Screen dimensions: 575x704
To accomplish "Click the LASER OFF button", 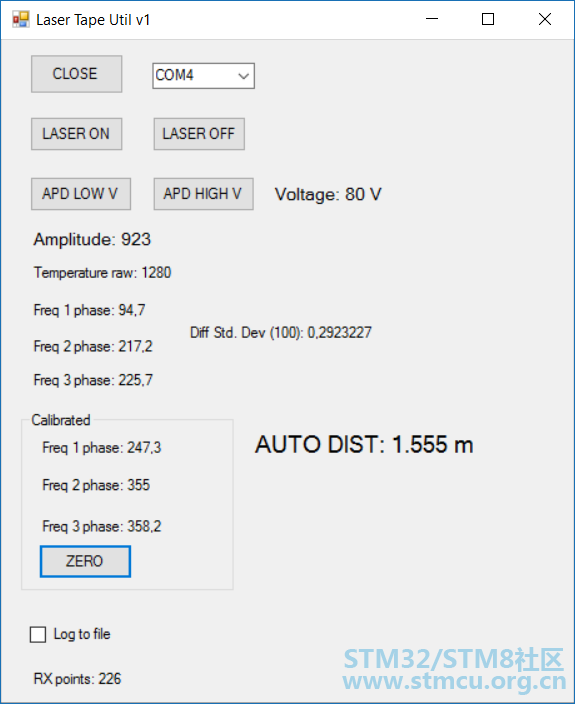I will 199,134.
